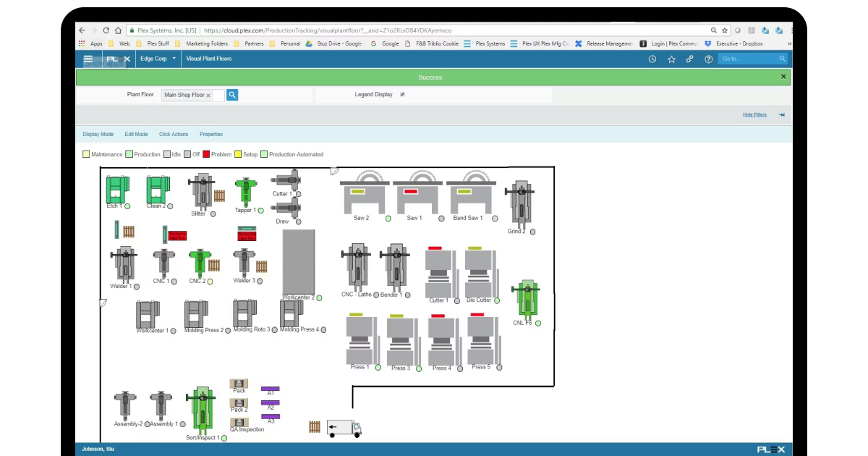Click the browser forward arrow

click(x=93, y=30)
